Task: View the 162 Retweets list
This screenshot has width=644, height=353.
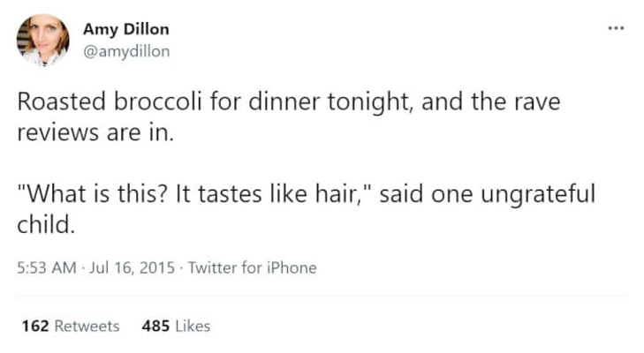Action: (x=71, y=326)
